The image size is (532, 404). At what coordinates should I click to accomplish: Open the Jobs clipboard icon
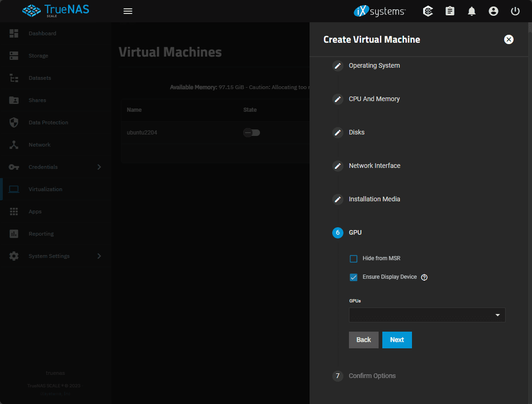click(450, 11)
